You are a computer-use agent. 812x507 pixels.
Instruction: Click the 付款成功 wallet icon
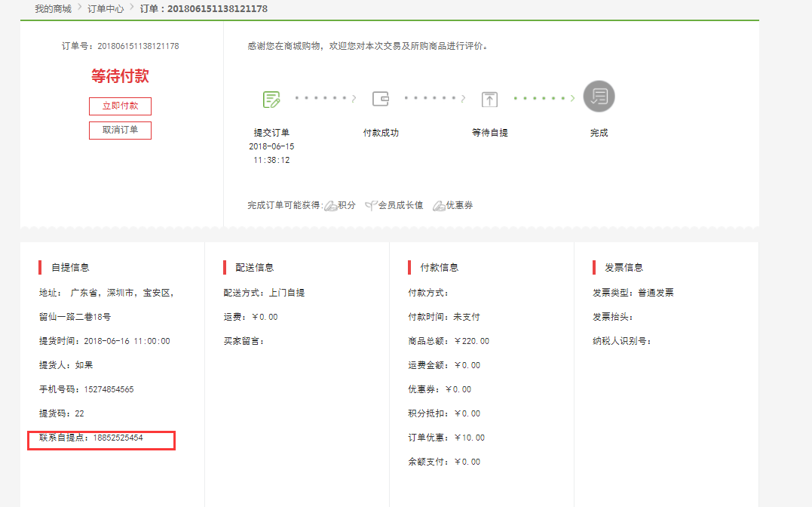pyautogui.click(x=381, y=99)
